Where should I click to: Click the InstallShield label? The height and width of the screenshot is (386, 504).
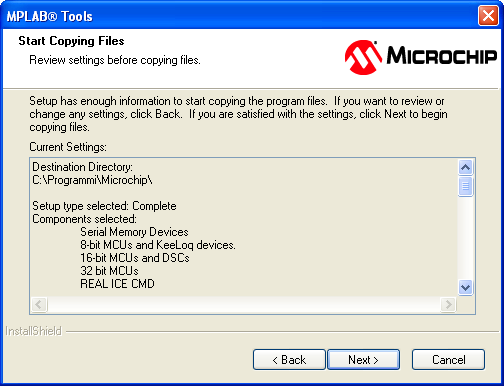[x=33, y=331]
